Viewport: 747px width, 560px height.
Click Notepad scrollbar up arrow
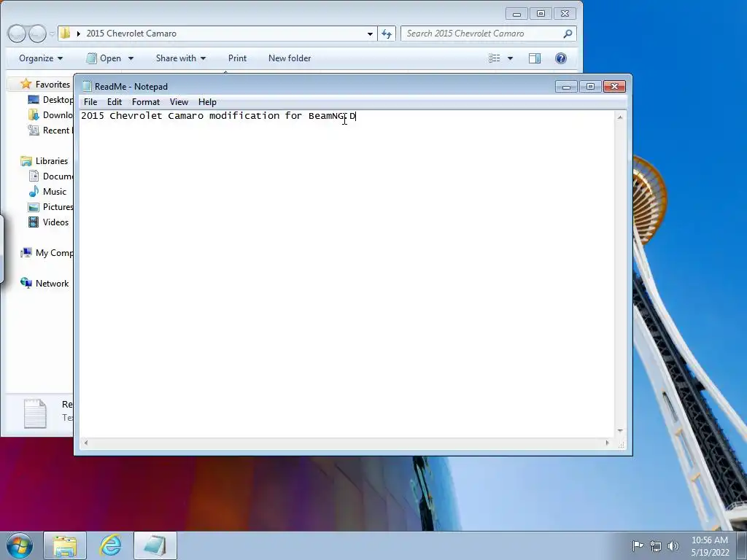[620, 117]
